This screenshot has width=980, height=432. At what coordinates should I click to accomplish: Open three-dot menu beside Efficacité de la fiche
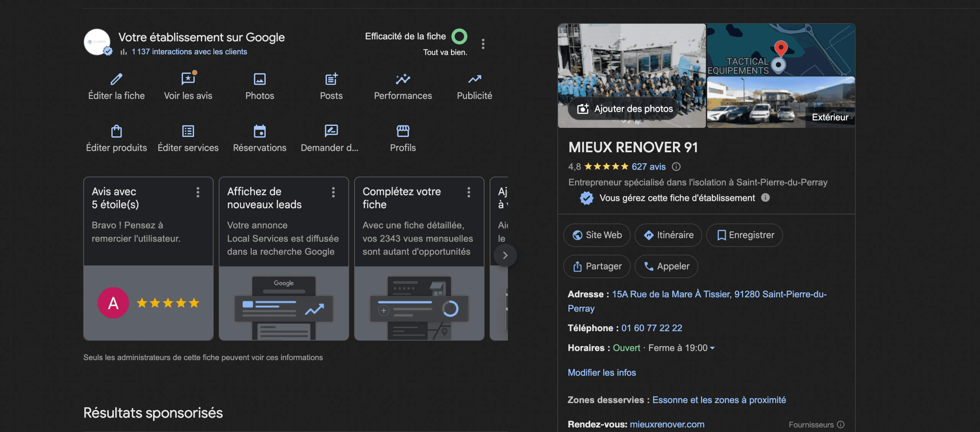pos(483,44)
